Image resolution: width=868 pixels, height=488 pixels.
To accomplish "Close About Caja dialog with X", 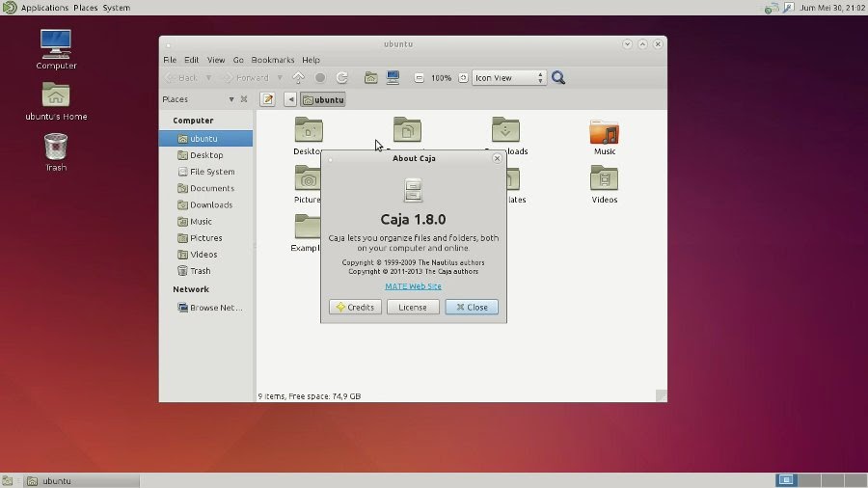I will (497, 158).
